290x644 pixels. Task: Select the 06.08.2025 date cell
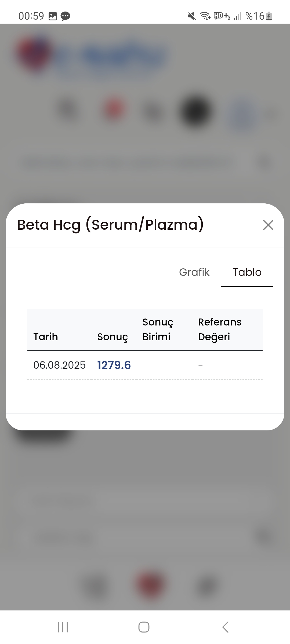(59, 365)
